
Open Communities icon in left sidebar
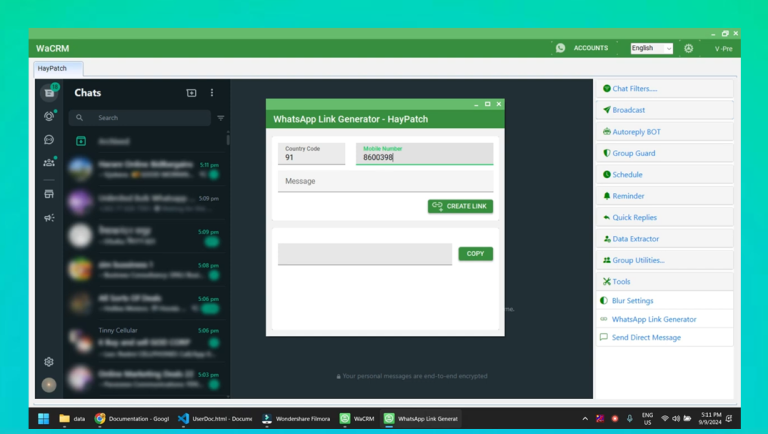(49, 162)
